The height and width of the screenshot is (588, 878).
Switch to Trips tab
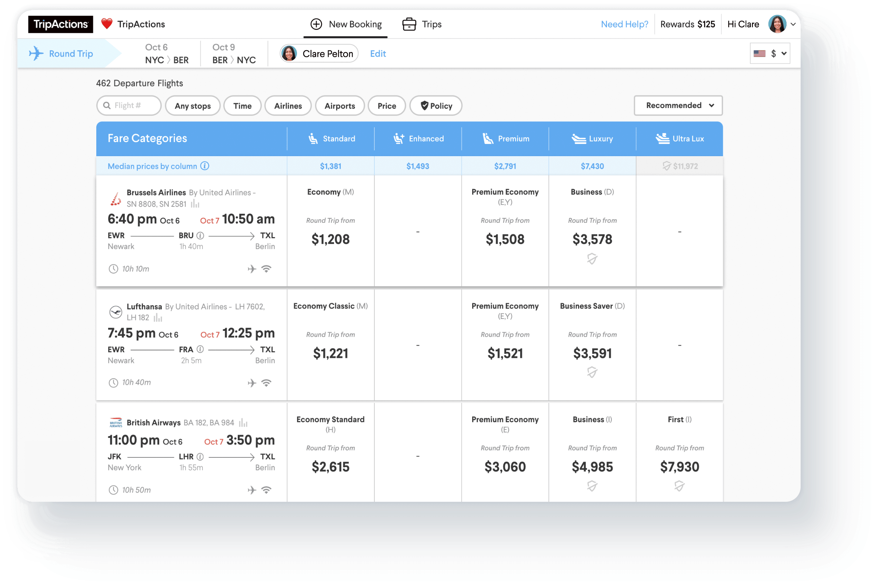(x=422, y=24)
